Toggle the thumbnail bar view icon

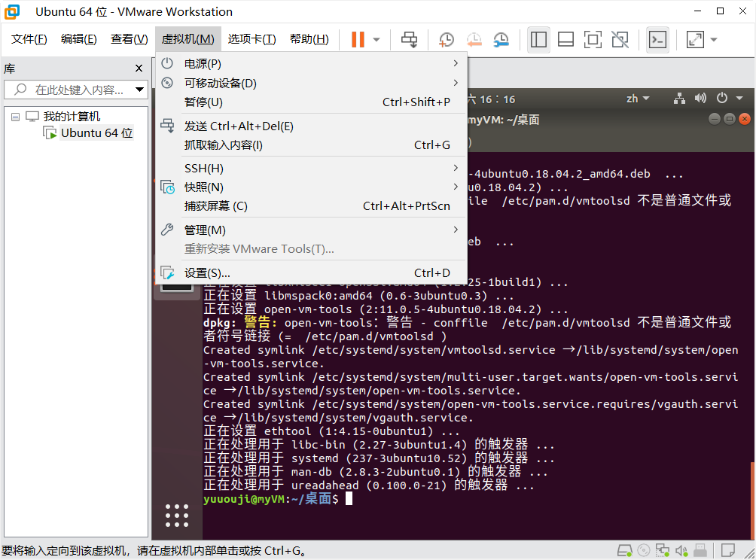coord(565,40)
